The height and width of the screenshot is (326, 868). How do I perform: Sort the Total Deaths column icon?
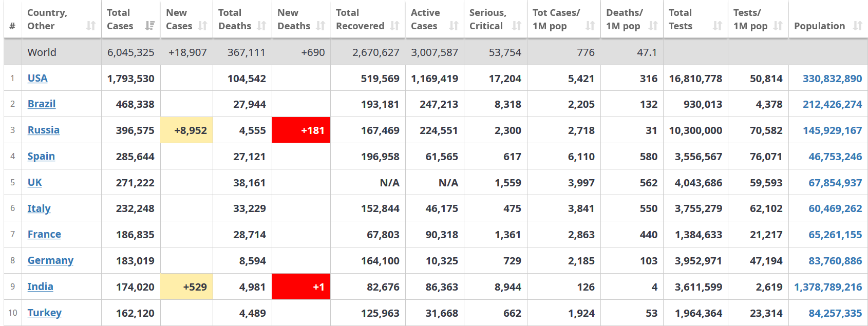pos(261,26)
